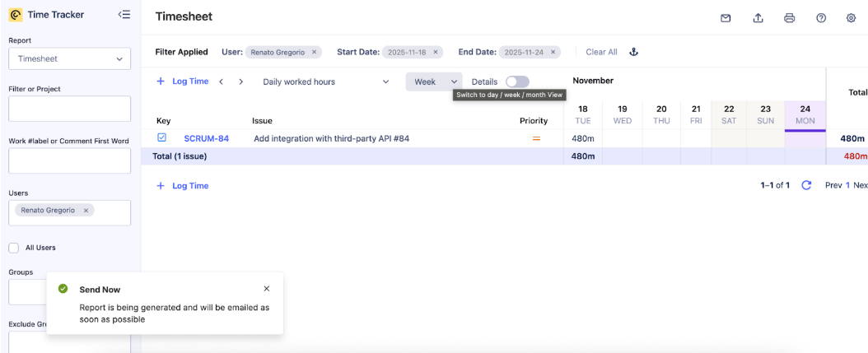
Task: Close the Send Now notification
Action: 267,289
